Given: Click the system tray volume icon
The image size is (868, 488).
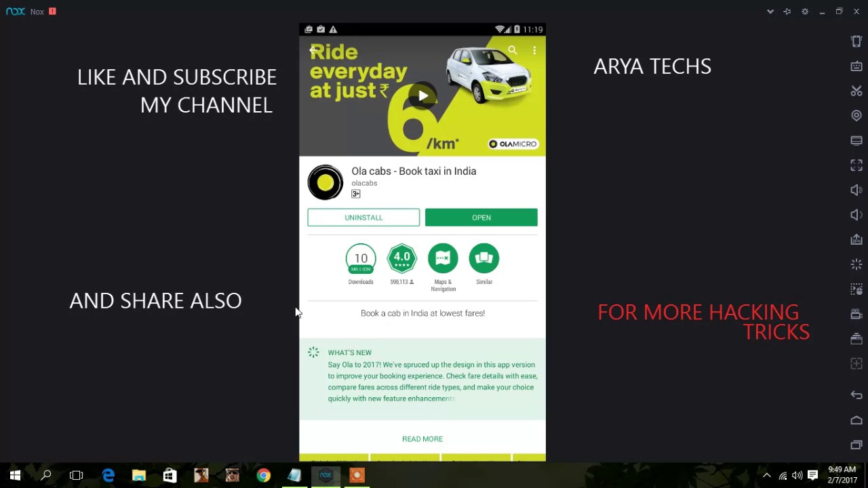Looking at the screenshot, I should click(x=797, y=476).
